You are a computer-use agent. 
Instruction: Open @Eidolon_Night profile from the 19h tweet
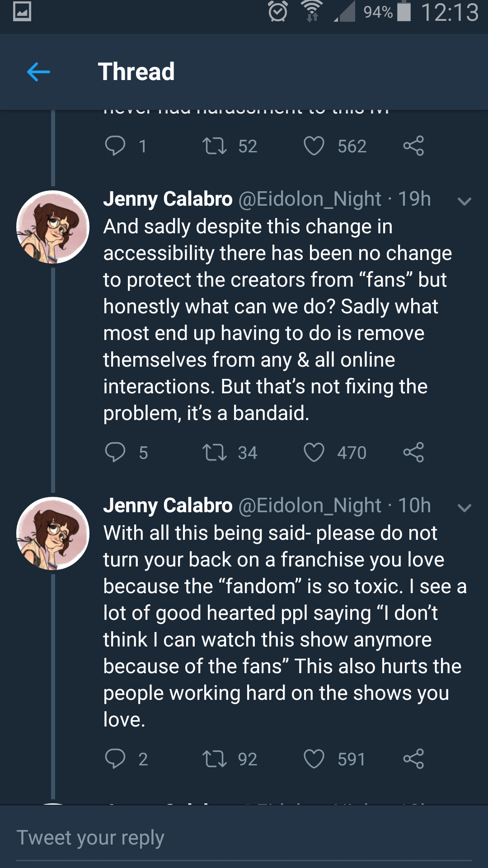coord(310,199)
